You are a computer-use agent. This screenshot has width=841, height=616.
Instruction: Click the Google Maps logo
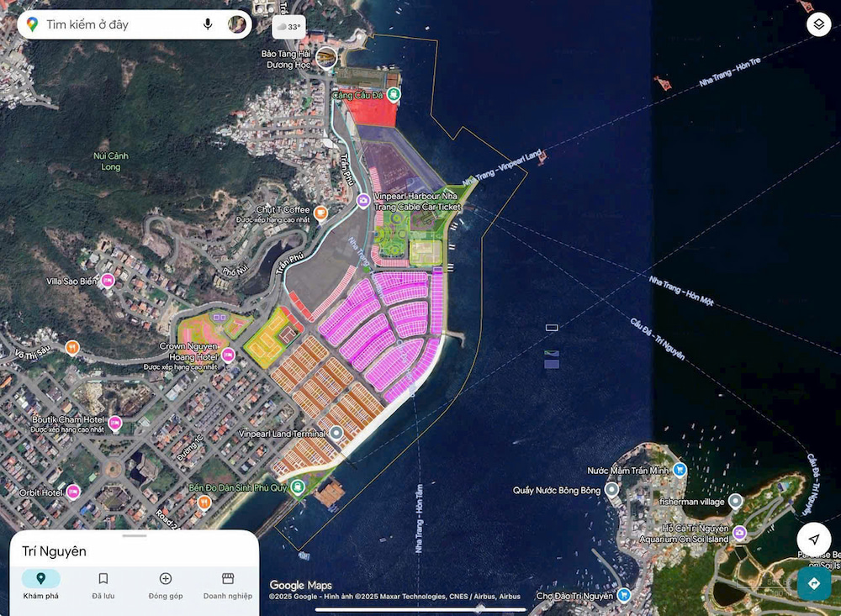click(x=300, y=585)
